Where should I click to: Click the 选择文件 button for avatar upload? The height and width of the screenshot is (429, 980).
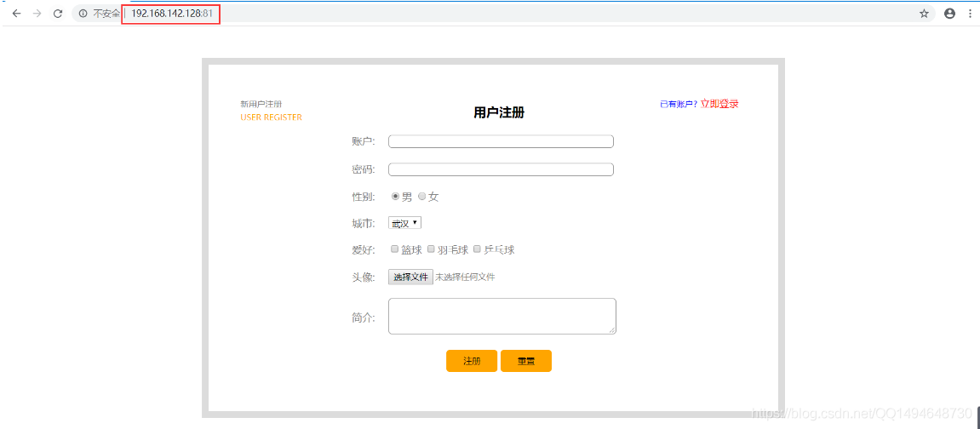[x=410, y=277]
